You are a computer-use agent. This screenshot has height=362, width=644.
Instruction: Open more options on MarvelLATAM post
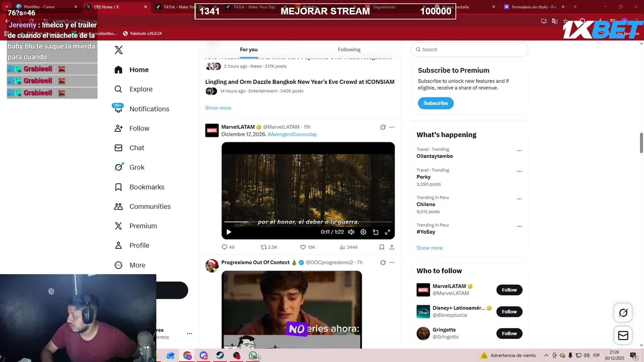pos(392,127)
